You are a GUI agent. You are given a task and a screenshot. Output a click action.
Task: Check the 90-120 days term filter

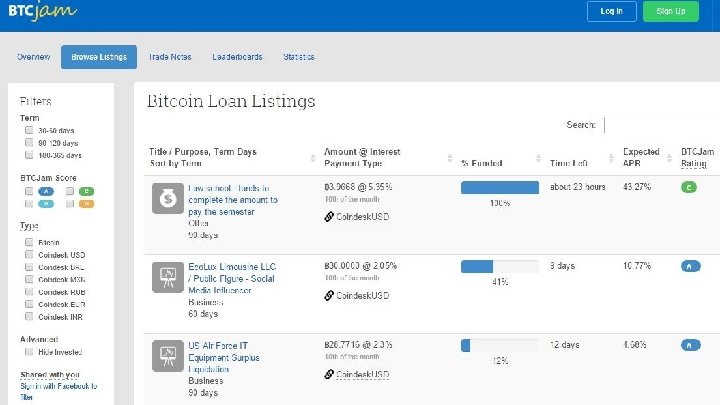click(x=29, y=142)
